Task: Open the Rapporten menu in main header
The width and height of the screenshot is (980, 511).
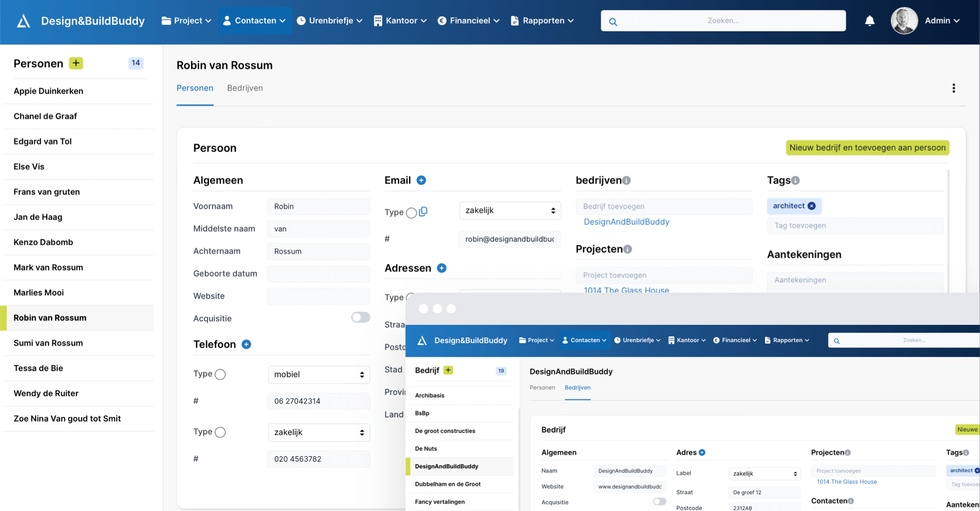Action: coord(542,21)
